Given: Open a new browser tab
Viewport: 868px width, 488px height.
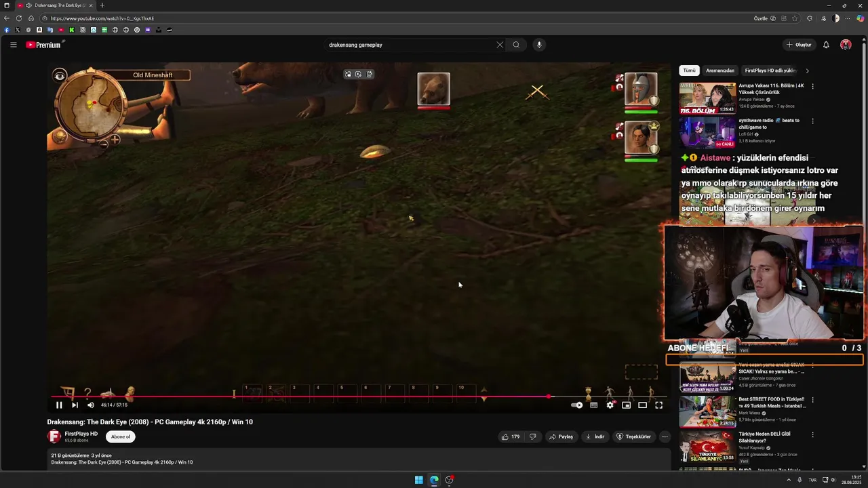Looking at the screenshot, I should (x=102, y=5).
